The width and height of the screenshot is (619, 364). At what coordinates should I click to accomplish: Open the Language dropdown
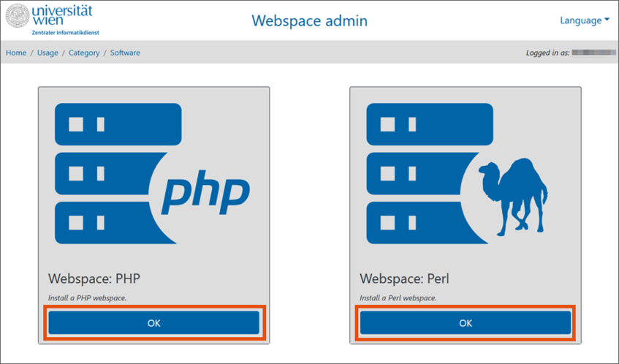585,20
